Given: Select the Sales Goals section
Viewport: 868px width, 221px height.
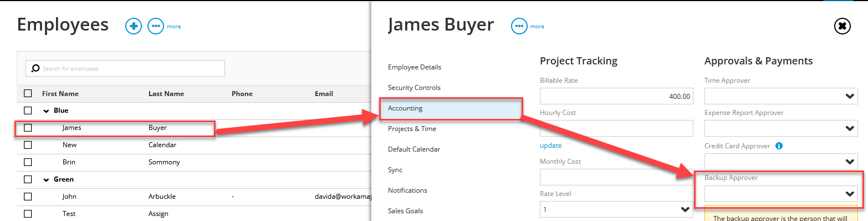Looking at the screenshot, I should [x=405, y=211].
